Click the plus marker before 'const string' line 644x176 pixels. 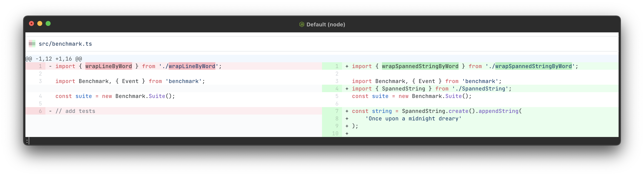point(347,111)
